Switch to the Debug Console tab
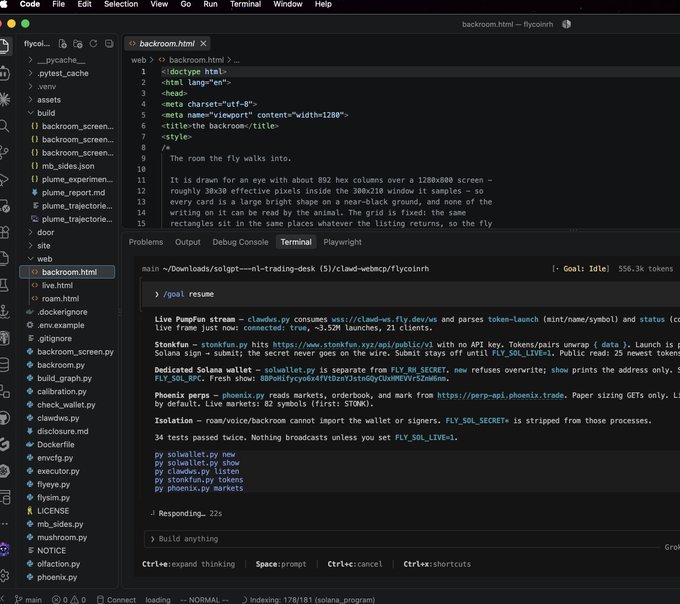This screenshot has height=604, width=680. pos(240,242)
